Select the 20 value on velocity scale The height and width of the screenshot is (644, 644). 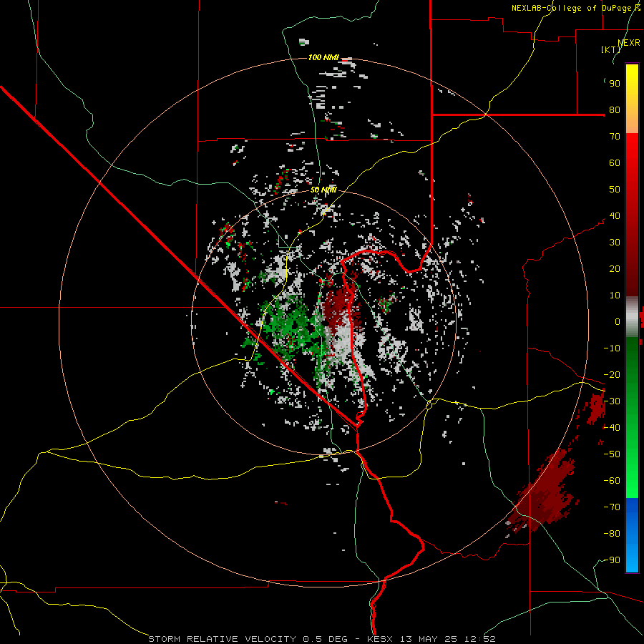(615, 269)
